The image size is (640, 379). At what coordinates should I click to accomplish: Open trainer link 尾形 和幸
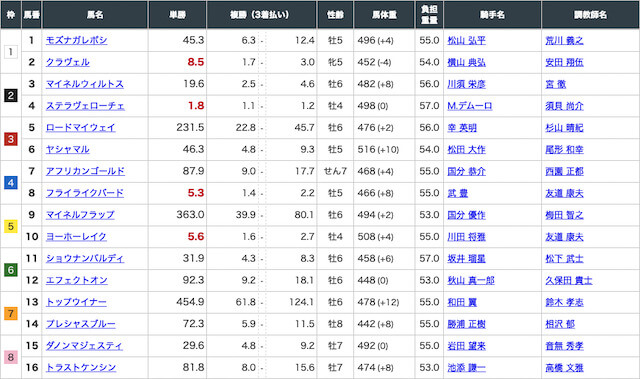pos(564,150)
